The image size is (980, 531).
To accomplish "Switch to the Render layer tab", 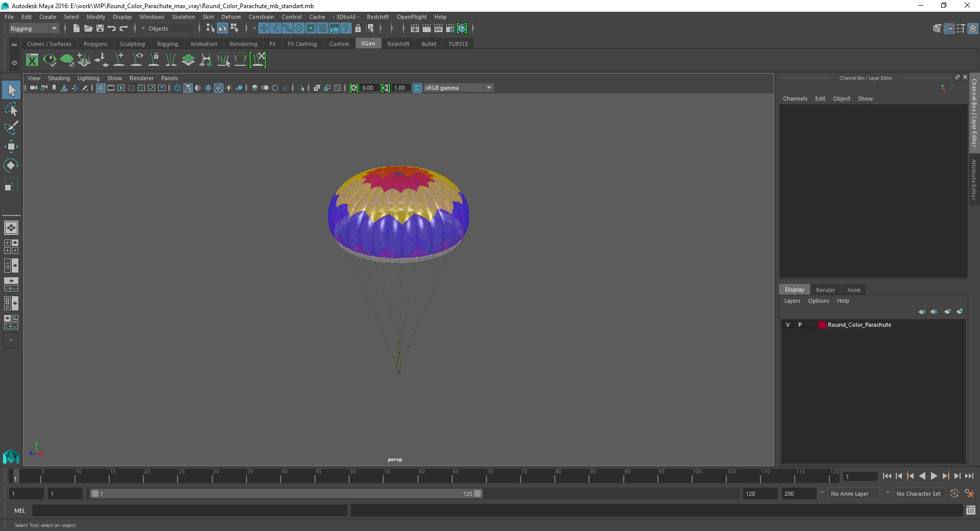I will 825,289.
